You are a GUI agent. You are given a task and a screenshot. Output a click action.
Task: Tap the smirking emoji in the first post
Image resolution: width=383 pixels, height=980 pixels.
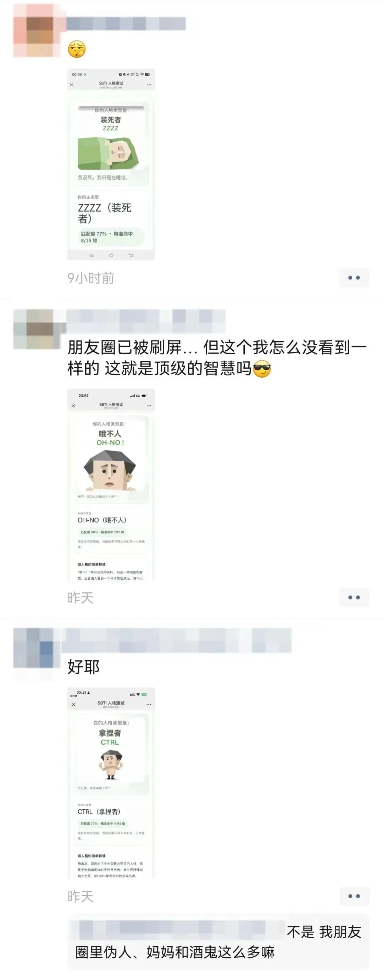[77, 49]
